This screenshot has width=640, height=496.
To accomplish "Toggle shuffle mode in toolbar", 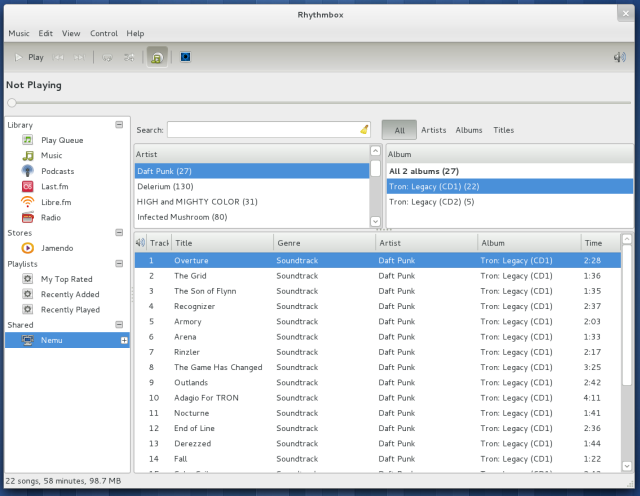I will click(x=129, y=58).
